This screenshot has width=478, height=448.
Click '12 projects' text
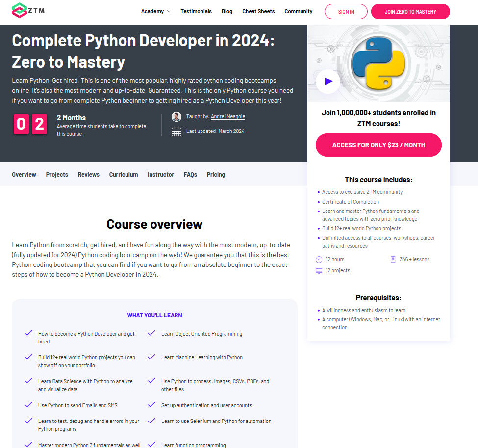coord(338,270)
